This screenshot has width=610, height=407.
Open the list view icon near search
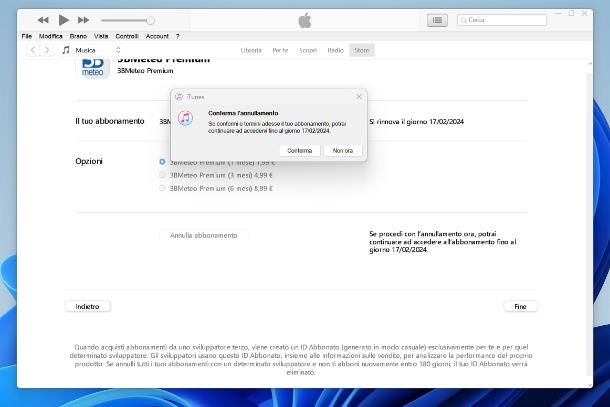coord(437,20)
